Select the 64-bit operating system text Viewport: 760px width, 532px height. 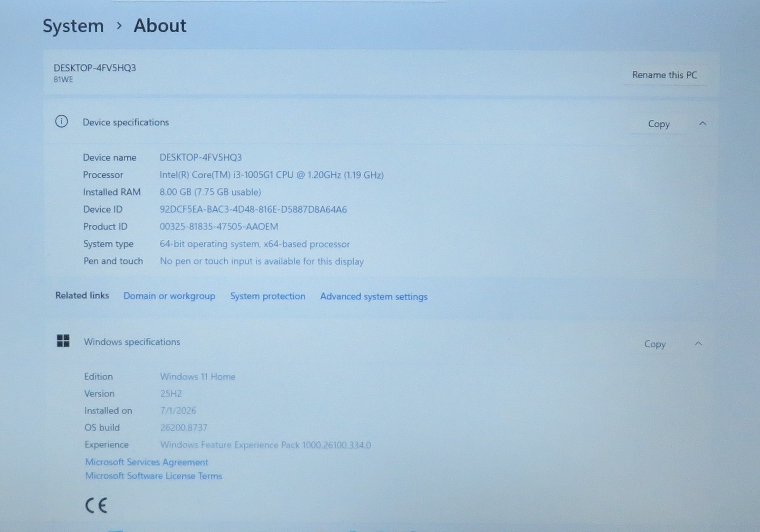click(x=255, y=244)
